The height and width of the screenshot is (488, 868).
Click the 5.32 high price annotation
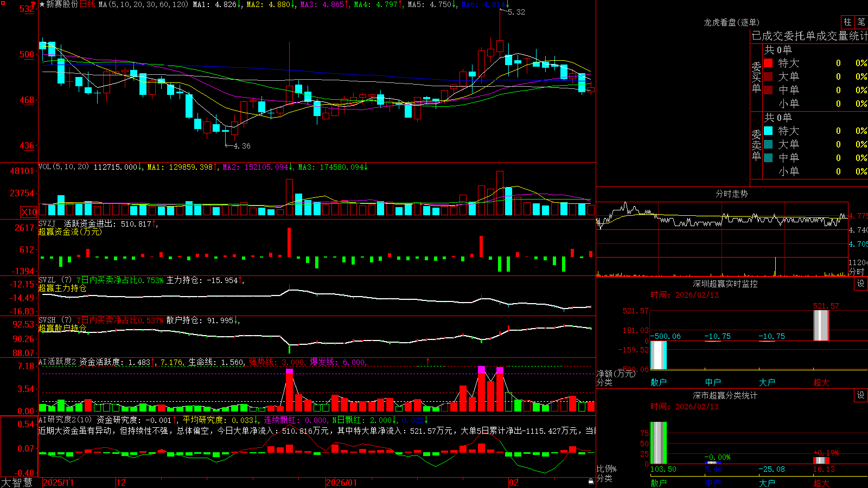(516, 12)
